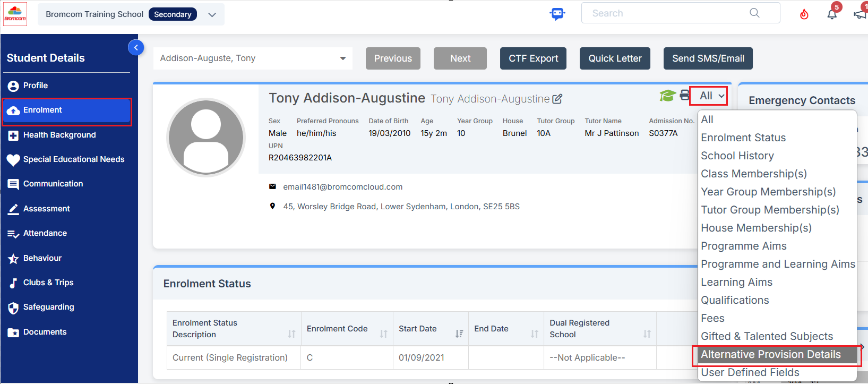Click the Bromcom logo
The width and height of the screenshot is (868, 384).
(15, 14)
